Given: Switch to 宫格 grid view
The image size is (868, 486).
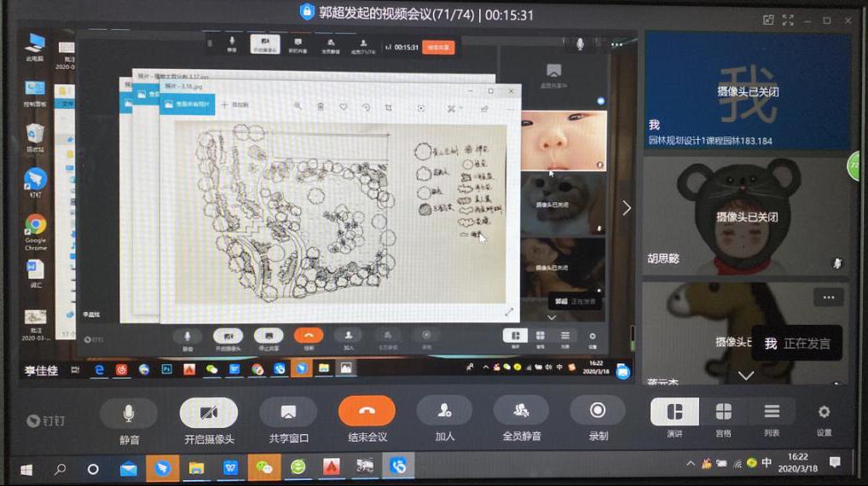Looking at the screenshot, I should pos(723,412).
